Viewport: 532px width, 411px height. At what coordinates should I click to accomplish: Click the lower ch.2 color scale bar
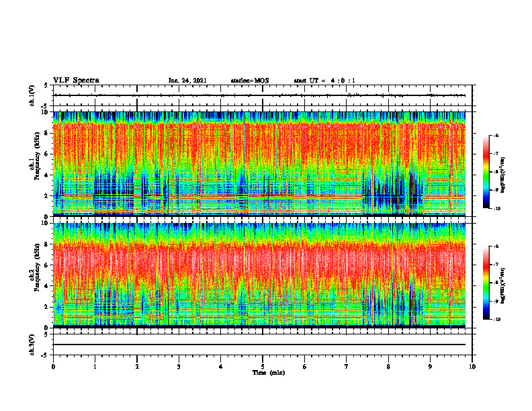point(486,283)
